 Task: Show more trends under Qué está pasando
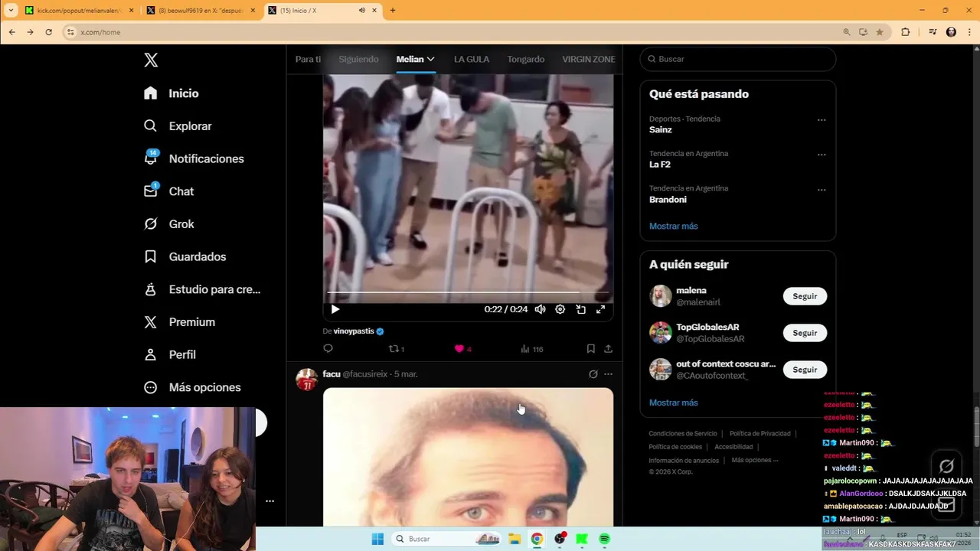674,227
